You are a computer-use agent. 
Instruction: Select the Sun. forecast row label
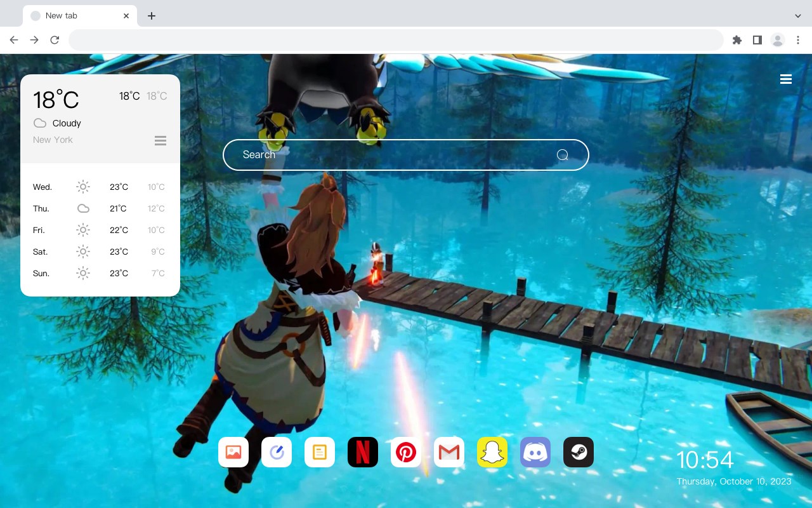[41, 273]
